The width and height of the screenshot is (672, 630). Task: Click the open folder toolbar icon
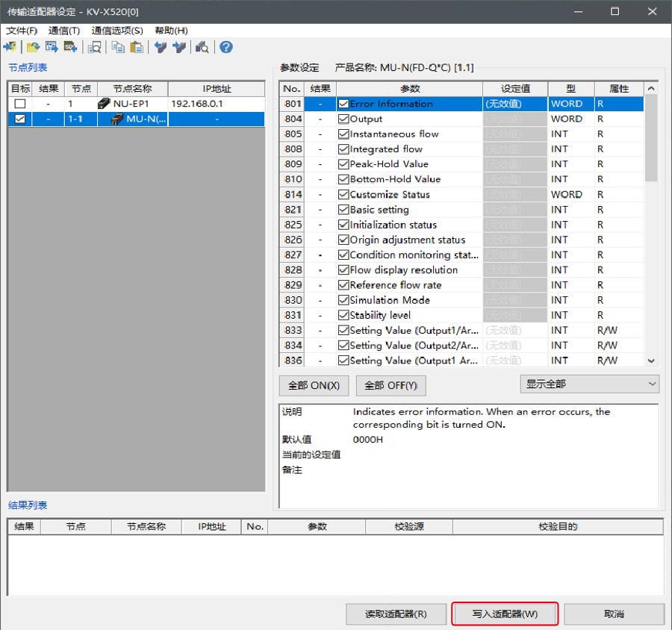coord(33,47)
